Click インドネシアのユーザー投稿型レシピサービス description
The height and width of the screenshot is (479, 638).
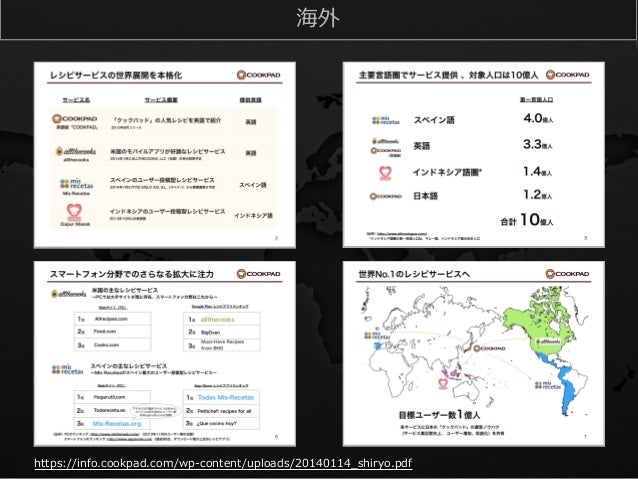tap(167, 212)
